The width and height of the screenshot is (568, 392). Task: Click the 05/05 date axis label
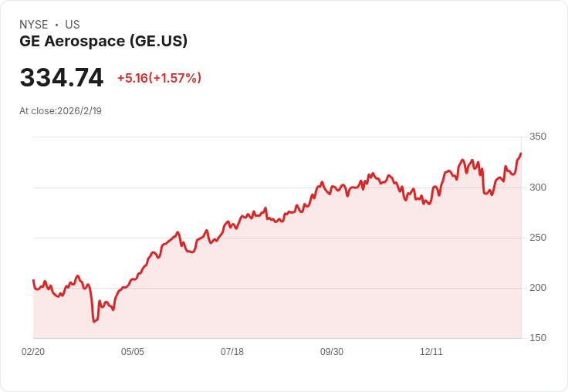(x=133, y=352)
